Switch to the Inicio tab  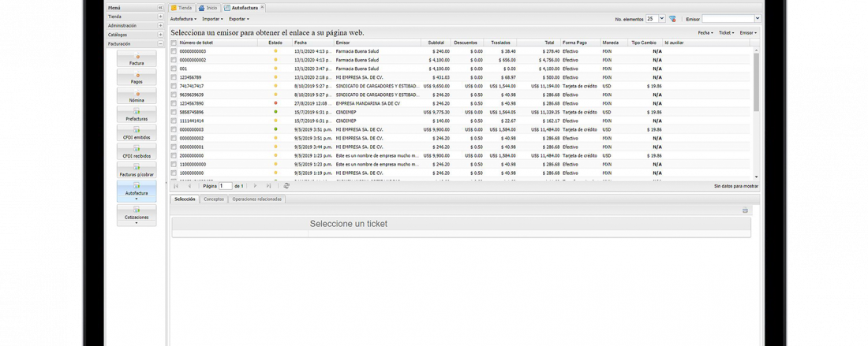tap(208, 7)
